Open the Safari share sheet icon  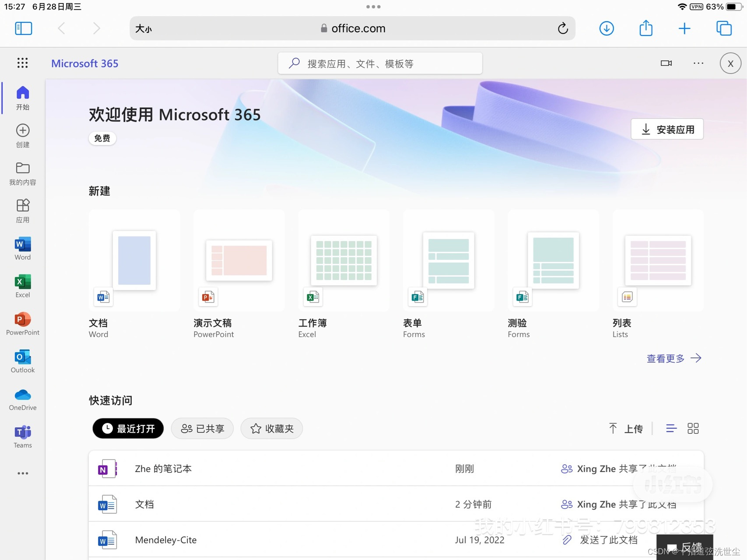pyautogui.click(x=646, y=28)
